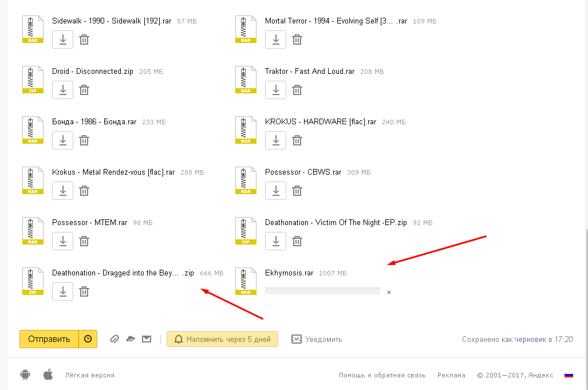Delete Deathonation - Victim Of The Night zip

pyautogui.click(x=297, y=241)
